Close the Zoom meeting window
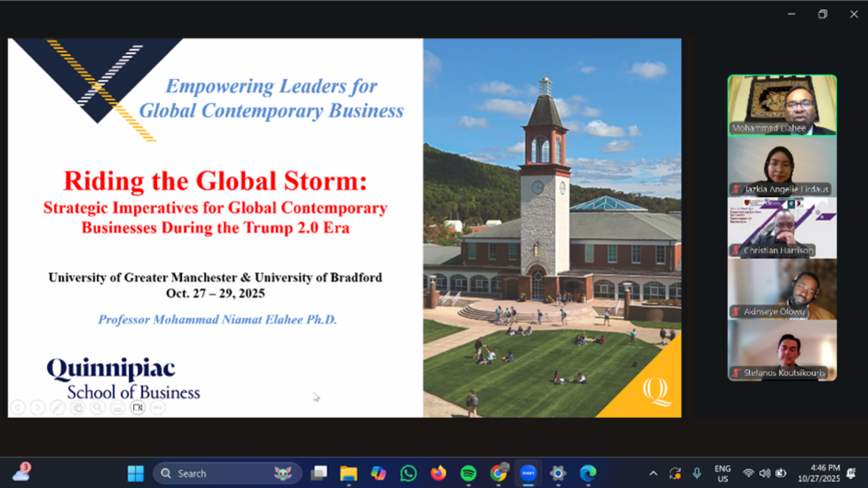The image size is (868, 488). coord(854,14)
